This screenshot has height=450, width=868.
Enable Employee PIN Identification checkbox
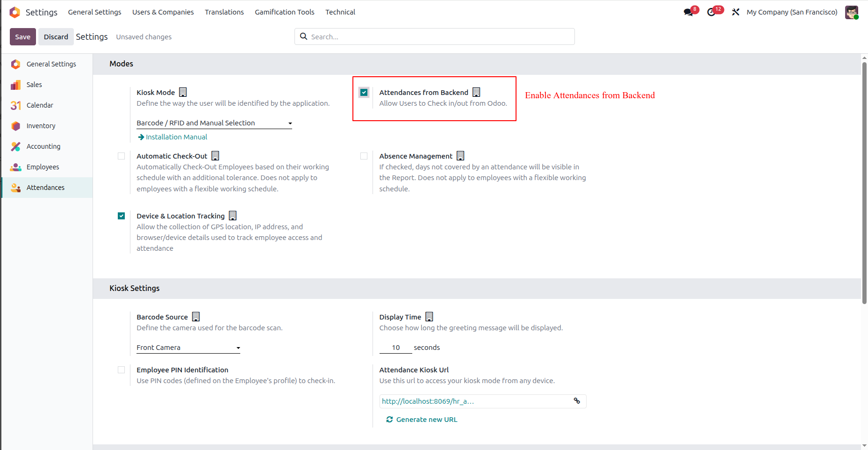[x=122, y=370]
